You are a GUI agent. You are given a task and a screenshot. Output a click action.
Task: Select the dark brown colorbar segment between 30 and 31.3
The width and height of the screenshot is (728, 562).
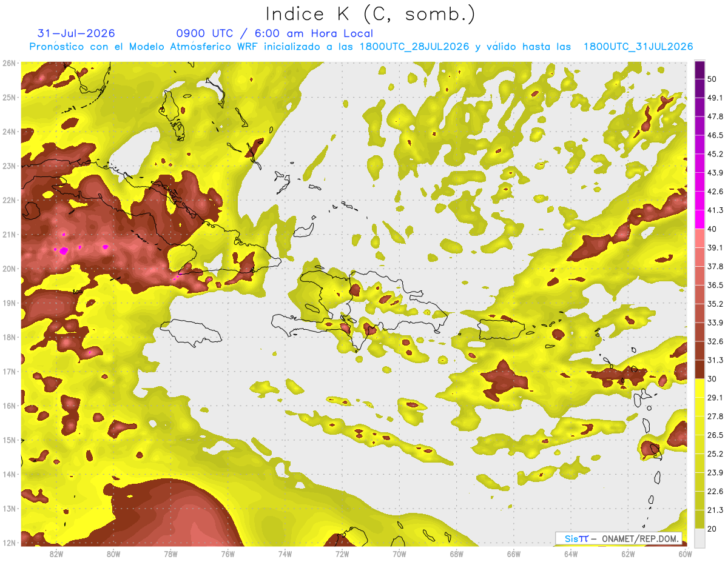[x=699, y=369]
